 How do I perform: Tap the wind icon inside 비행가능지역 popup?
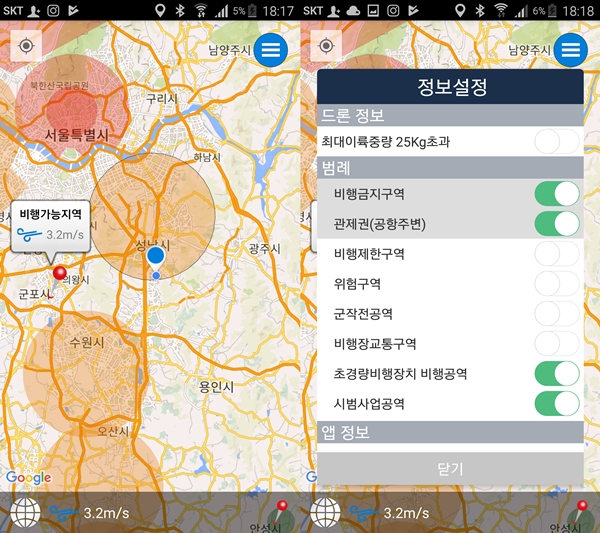click(x=29, y=234)
